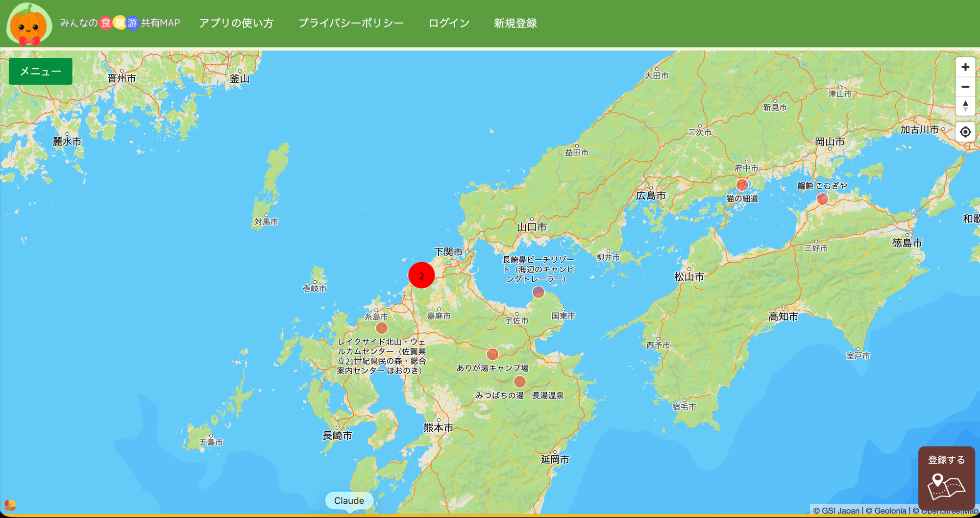Click the 益田市 label

(x=577, y=152)
